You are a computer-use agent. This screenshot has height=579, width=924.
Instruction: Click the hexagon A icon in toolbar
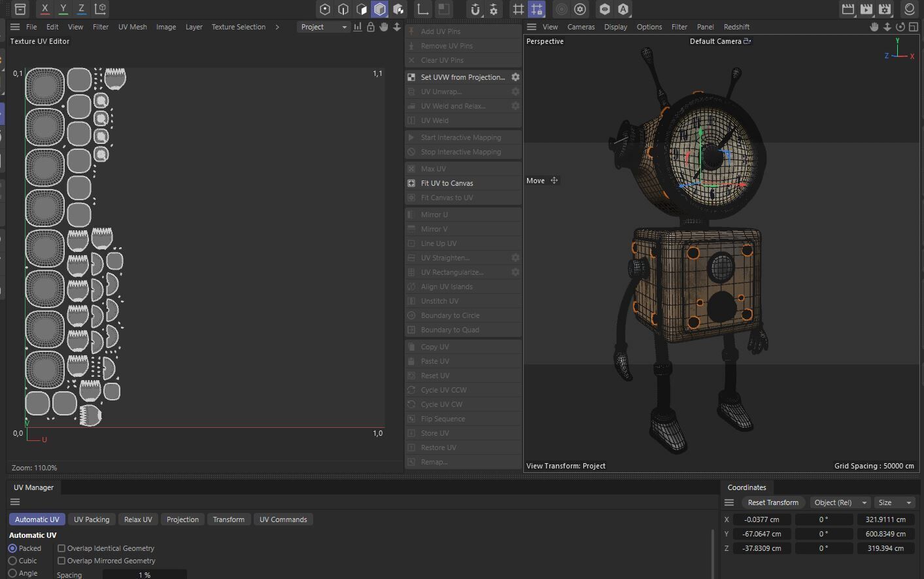click(623, 9)
